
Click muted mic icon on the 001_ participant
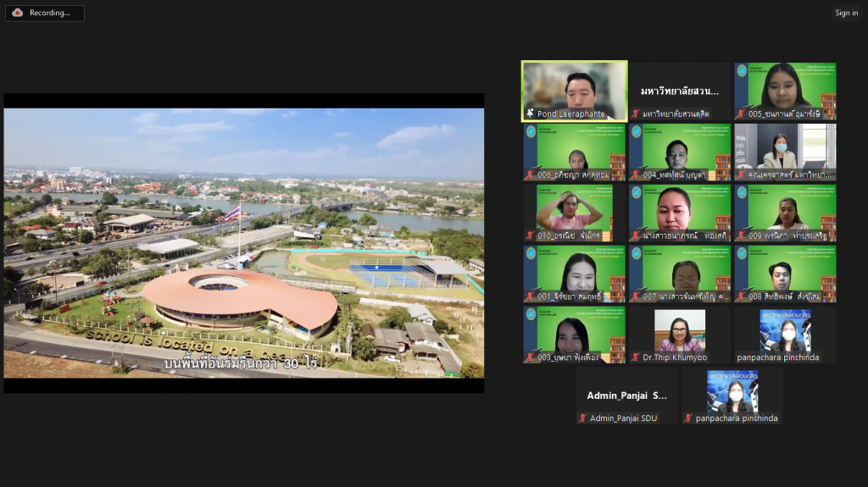(x=529, y=296)
